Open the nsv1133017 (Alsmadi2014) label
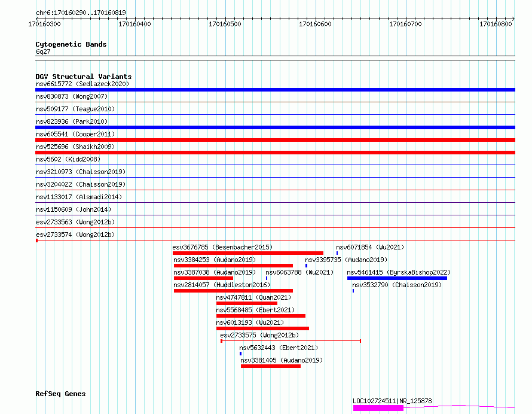This screenshot has width=532, height=414. pyautogui.click(x=79, y=197)
